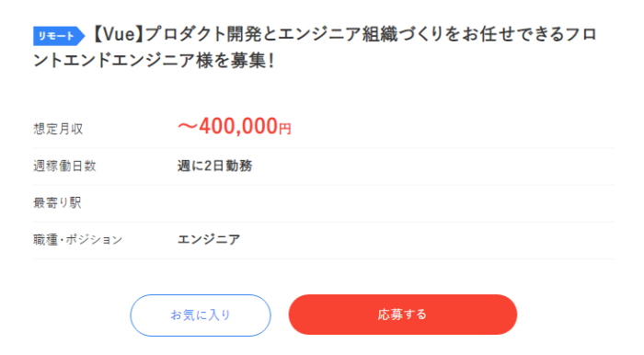Click the 職種・ポジション label
This screenshot has width=644, height=355.
[77, 240]
